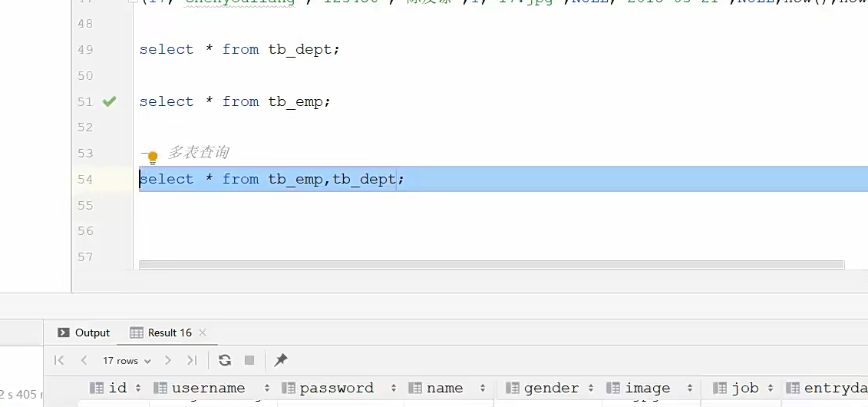Open the 17 rows page size dropdown
This screenshot has height=407, width=868.
point(127,361)
